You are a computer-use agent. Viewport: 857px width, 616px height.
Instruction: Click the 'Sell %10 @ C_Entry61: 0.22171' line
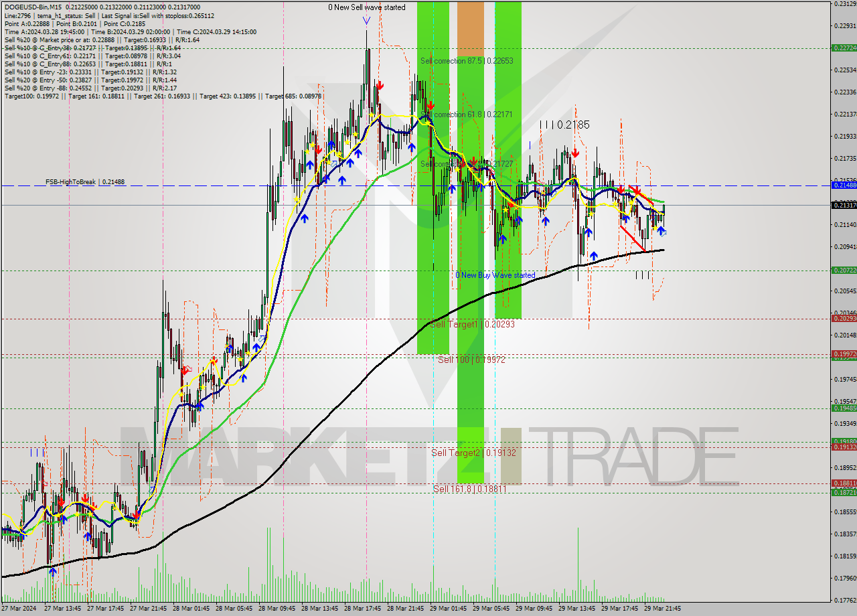coord(92,56)
